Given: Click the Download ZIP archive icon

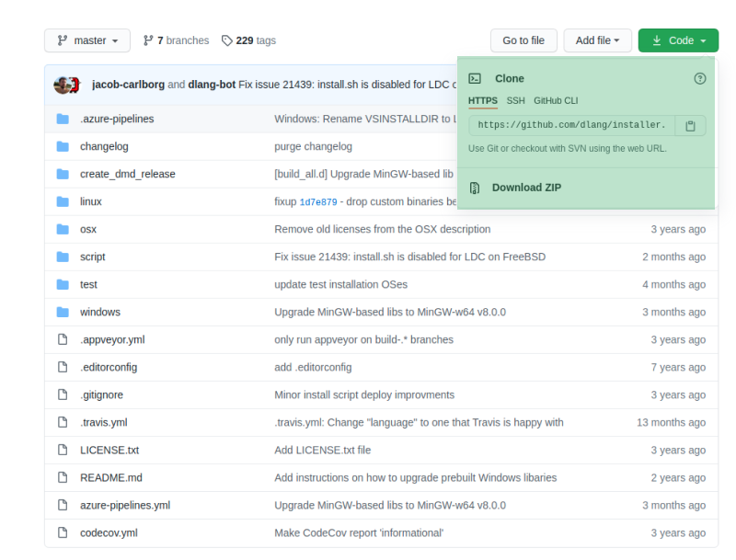Looking at the screenshot, I should pos(475,188).
